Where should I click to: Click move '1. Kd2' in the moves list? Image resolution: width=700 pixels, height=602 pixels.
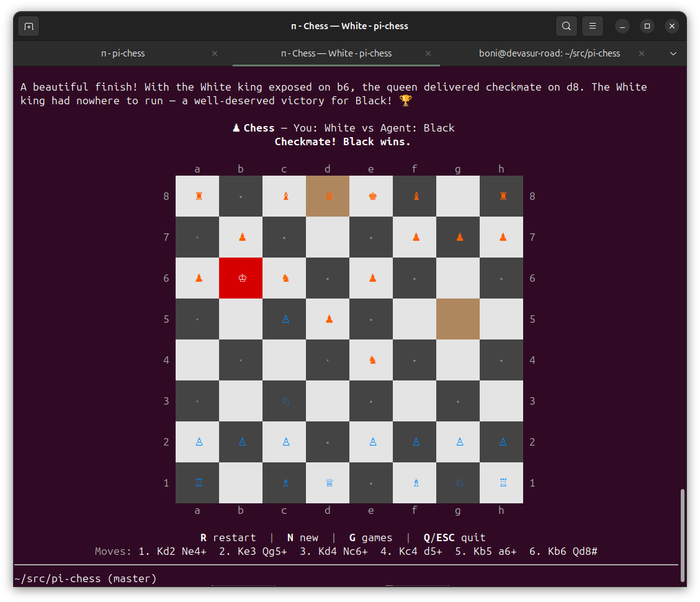click(157, 552)
